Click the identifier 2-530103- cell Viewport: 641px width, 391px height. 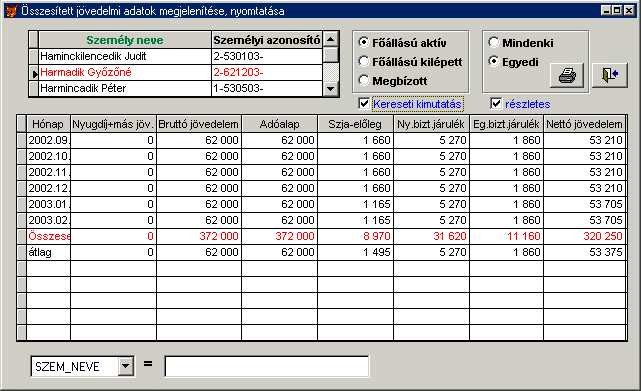267,56
